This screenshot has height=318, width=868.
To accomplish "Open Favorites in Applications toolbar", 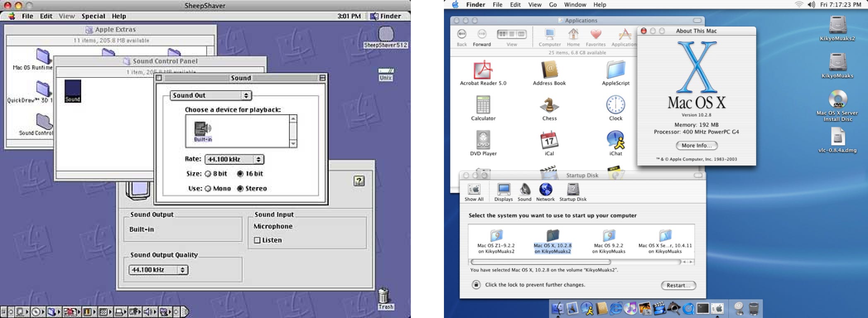I will click(596, 38).
